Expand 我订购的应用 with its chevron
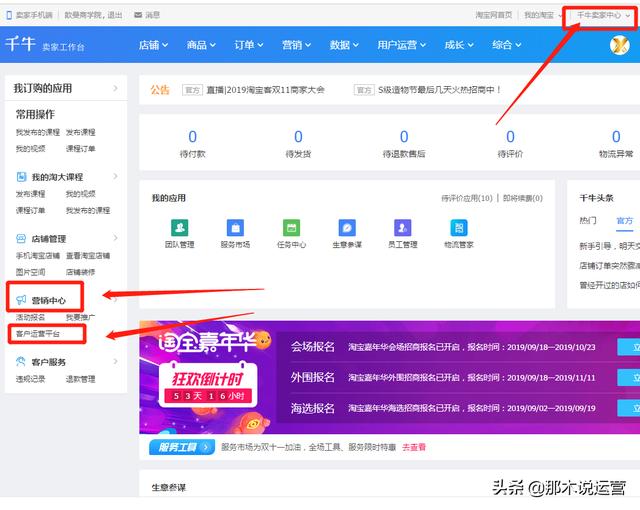 (116, 88)
